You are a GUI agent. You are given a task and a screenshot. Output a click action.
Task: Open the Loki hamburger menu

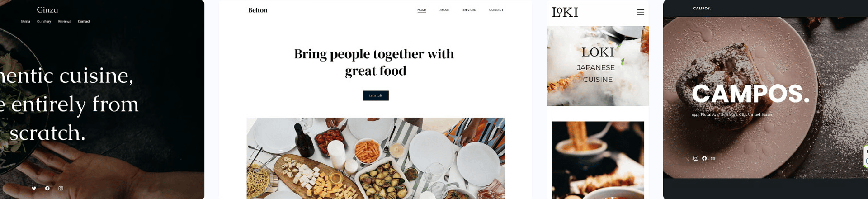[640, 12]
